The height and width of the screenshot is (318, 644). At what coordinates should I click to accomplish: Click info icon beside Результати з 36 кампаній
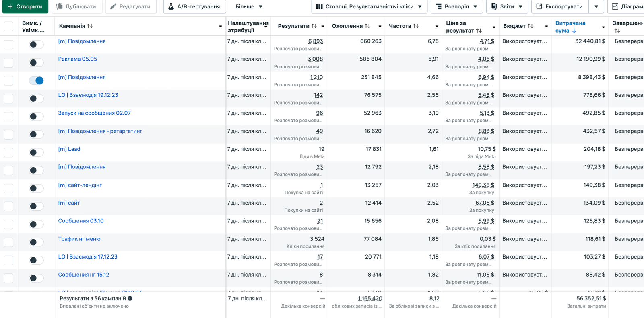click(130, 298)
